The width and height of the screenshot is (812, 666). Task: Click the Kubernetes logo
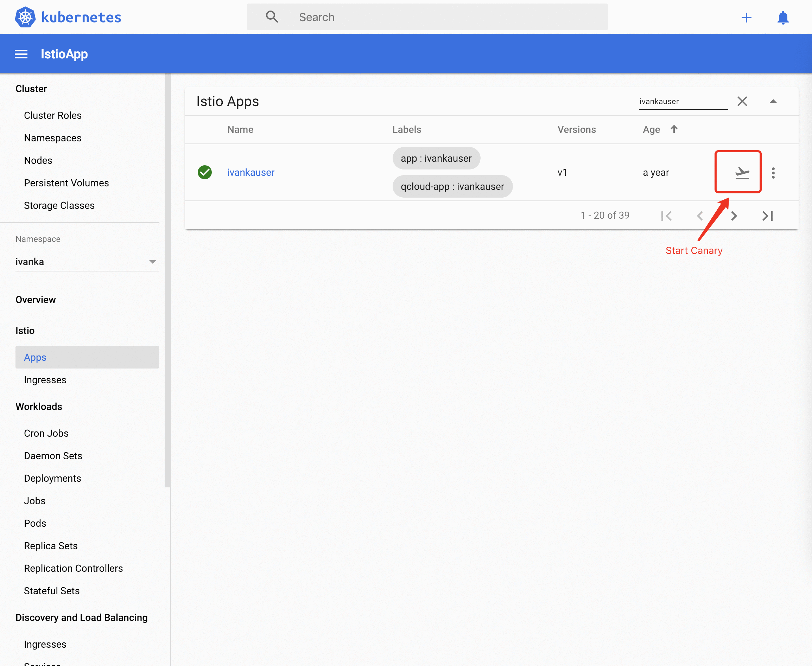click(26, 17)
